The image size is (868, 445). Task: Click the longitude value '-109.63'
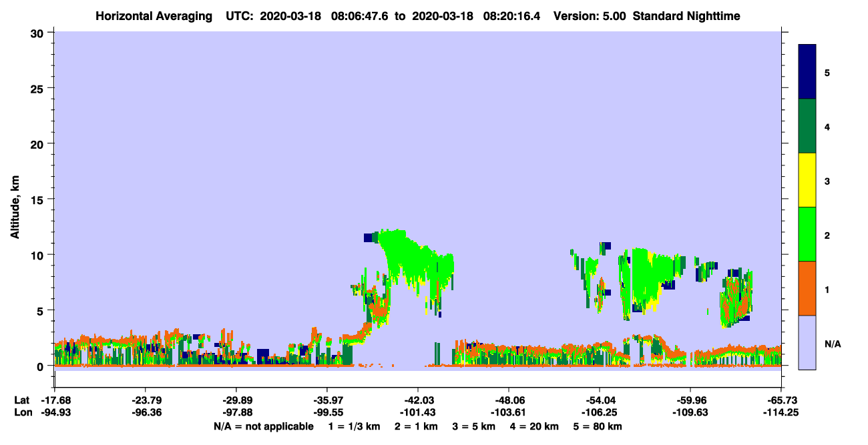pyautogui.click(x=690, y=412)
